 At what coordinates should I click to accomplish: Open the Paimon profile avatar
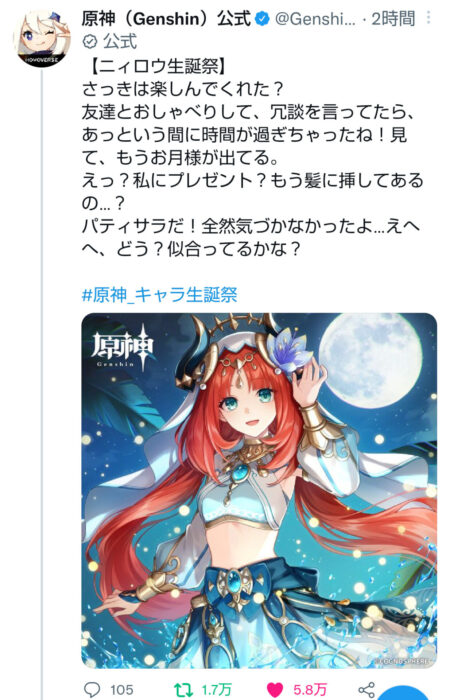click(x=42, y=39)
